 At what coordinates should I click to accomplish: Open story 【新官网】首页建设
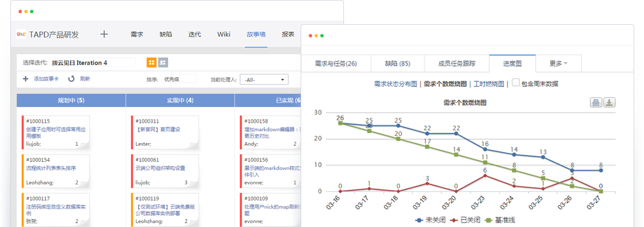[158, 130]
